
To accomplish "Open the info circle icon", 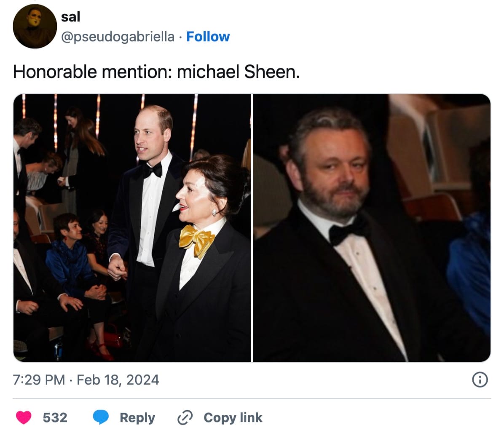I will click(480, 380).
